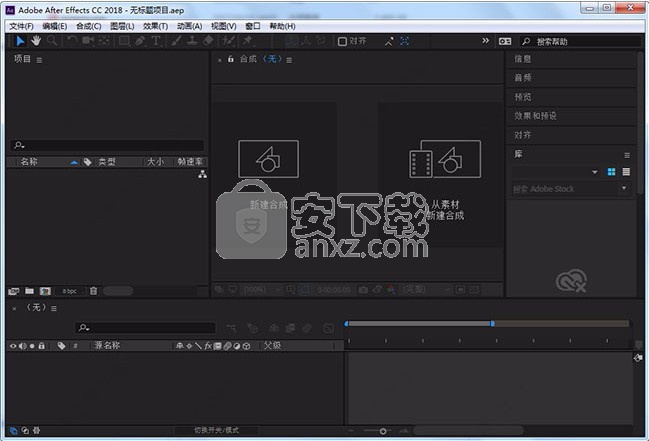Click the video eye column header in timeline
The width and height of the screenshot is (649, 441).
pos(13,346)
